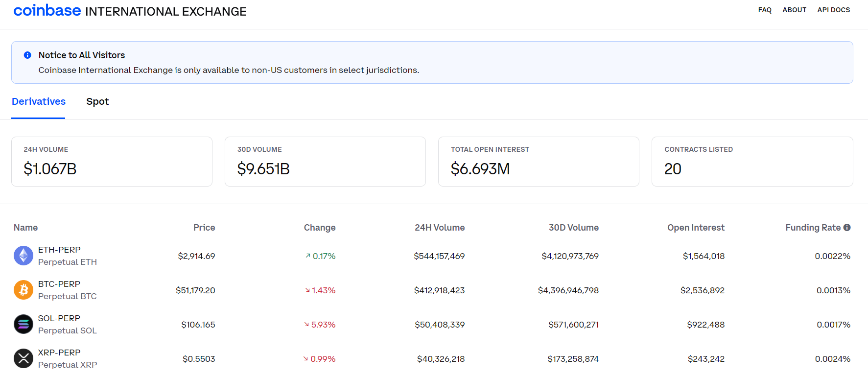Click BTC price $51,179.20

click(195, 290)
